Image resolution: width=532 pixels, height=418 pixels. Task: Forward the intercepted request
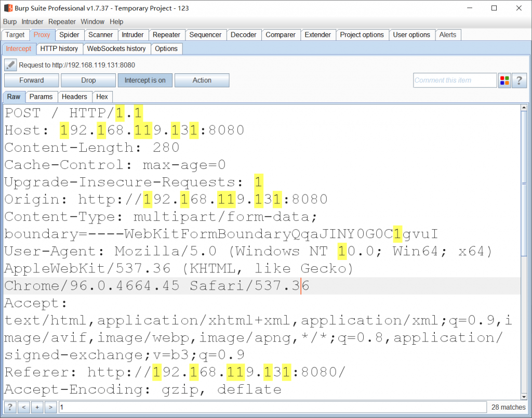32,81
